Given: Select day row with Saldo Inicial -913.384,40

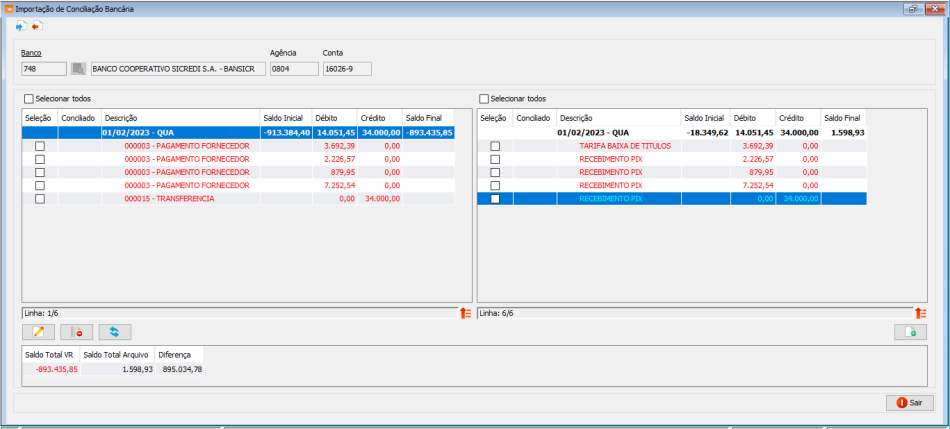Looking at the screenshot, I should pyautogui.click(x=238, y=132).
